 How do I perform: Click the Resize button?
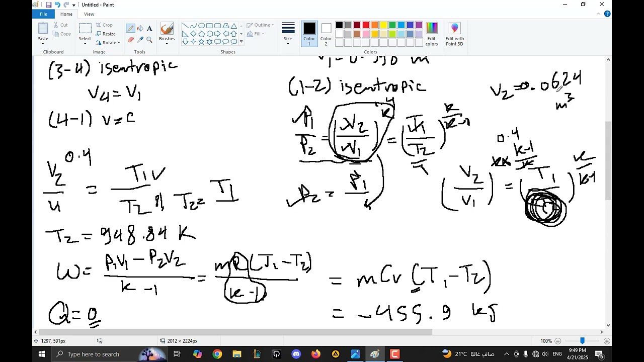[x=106, y=34]
